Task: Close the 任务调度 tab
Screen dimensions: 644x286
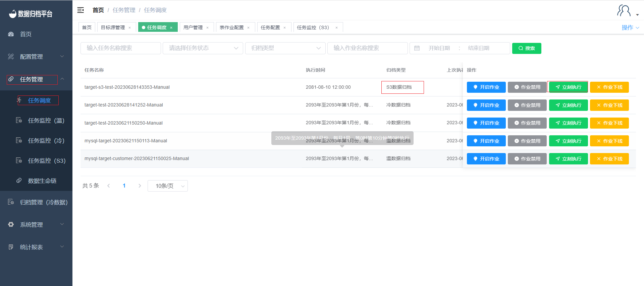Action: 171,28
